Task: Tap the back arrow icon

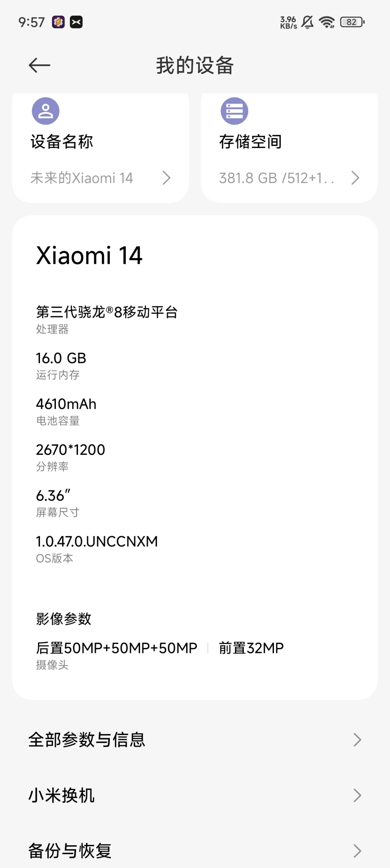Action: pos(39,65)
